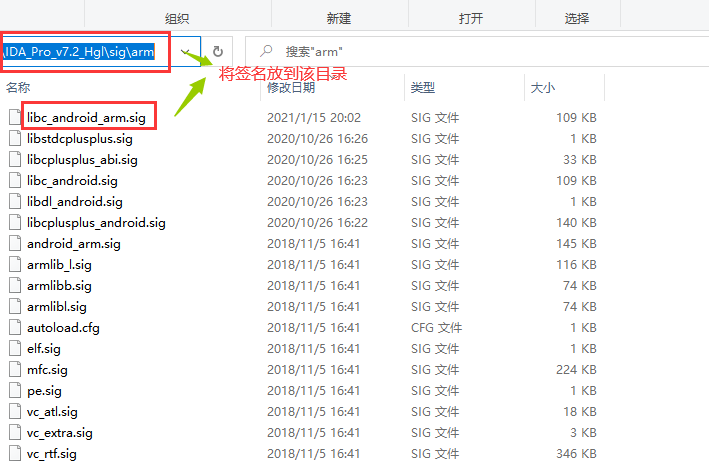The height and width of the screenshot is (474, 709).
Task: Select file android_arm.sig
Action: (x=74, y=244)
